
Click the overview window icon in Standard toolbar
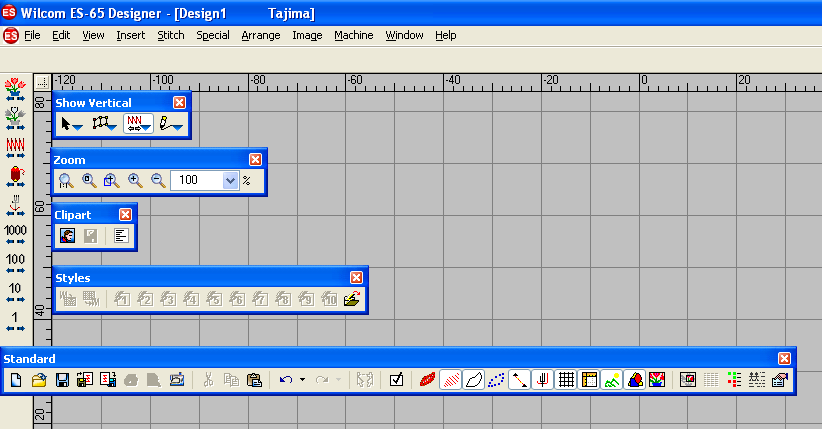coord(688,380)
